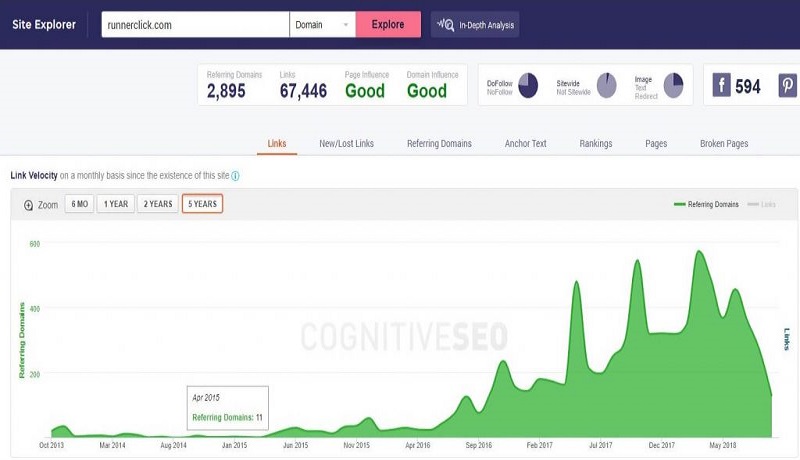This screenshot has height=460, width=800.
Task: Switch to the Anchor Text tab
Action: 526,144
